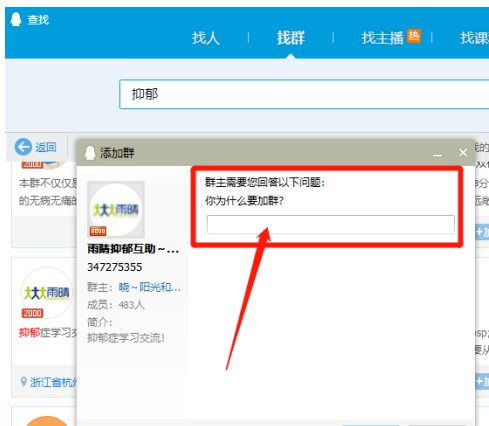Click 查找 window title text
This screenshot has width=489, height=426.
tap(38, 20)
